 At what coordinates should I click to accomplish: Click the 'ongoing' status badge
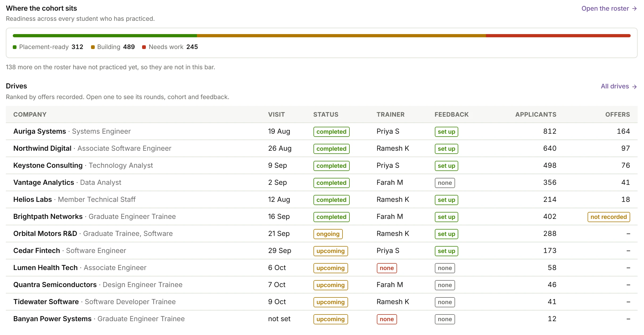coord(328,234)
